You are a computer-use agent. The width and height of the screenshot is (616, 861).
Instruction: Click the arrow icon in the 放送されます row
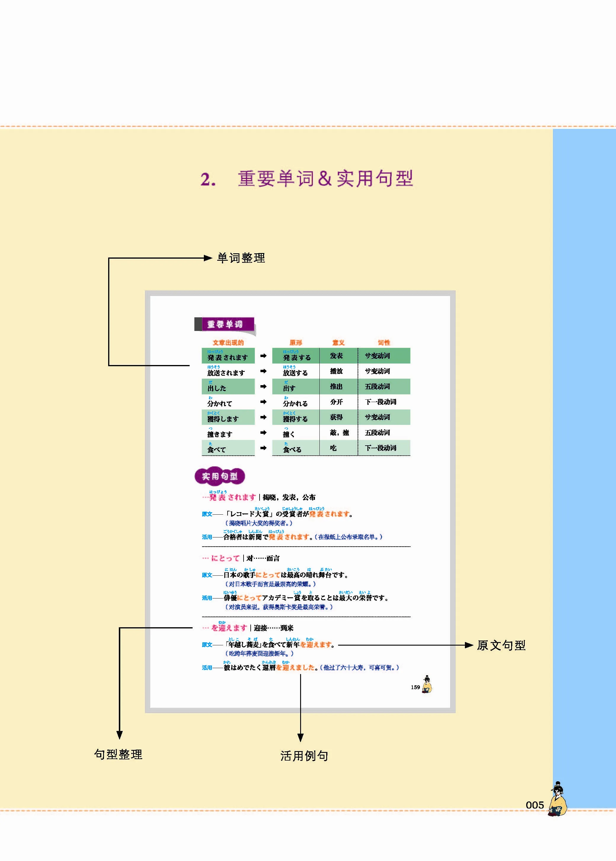tap(263, 371)
